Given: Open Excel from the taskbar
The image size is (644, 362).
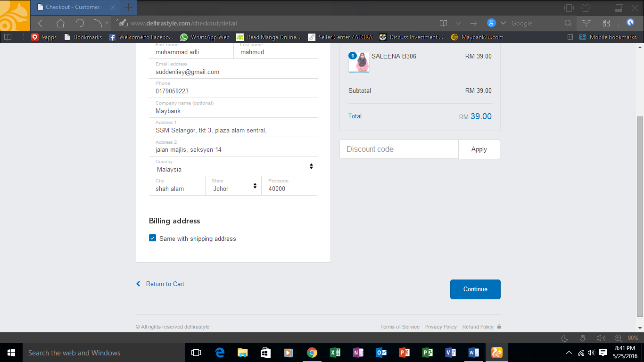Looking at the screenshot, I should [335, 353].
